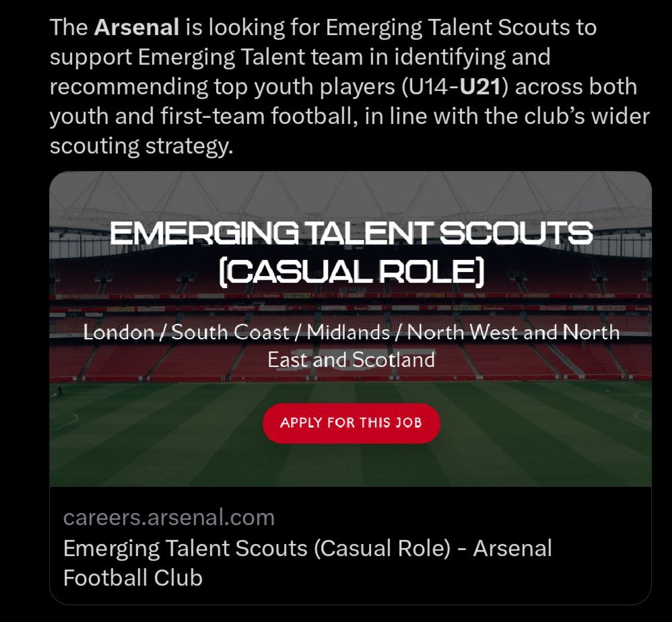The image size is (672, 622).
Task: Click the U14 age group text
Action: (428, 87)
